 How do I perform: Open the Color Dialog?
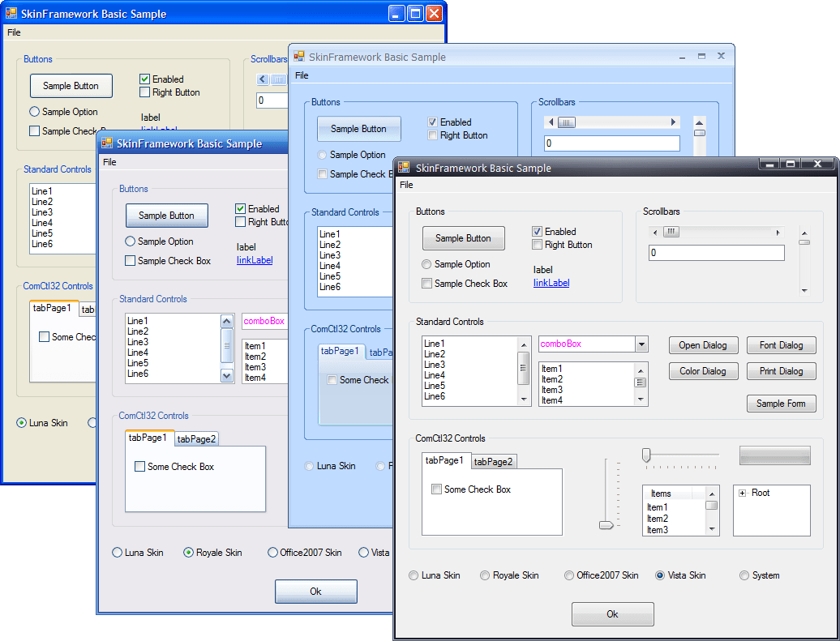point(703,370)
